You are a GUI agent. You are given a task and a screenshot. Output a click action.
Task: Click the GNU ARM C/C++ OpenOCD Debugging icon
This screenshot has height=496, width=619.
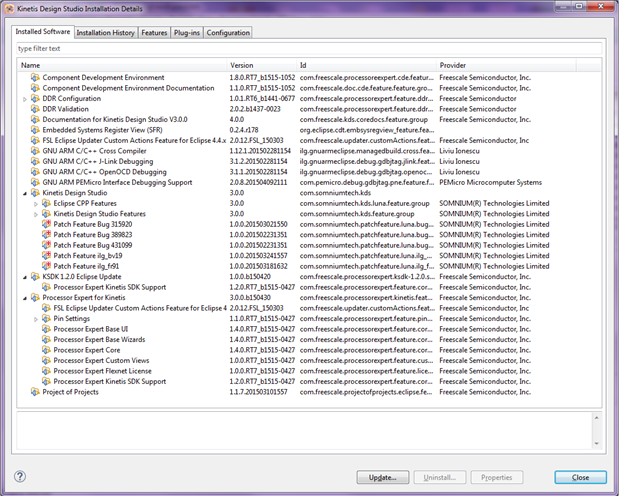[x=35, y=171]
